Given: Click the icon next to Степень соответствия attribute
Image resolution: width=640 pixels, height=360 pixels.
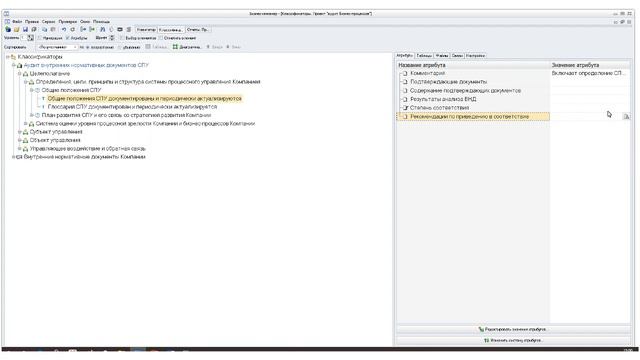Looking at the screenshot, I should click(405, 108).
